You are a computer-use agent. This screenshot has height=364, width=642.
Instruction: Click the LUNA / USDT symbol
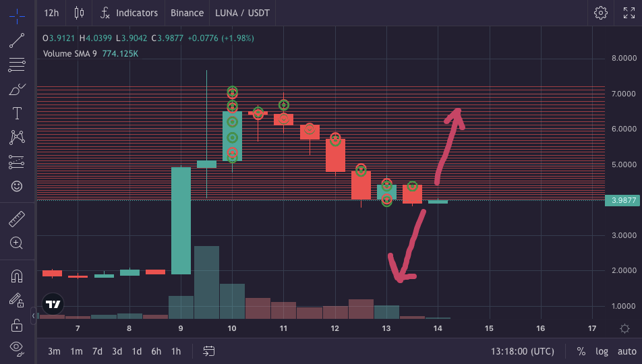(240, 13)
